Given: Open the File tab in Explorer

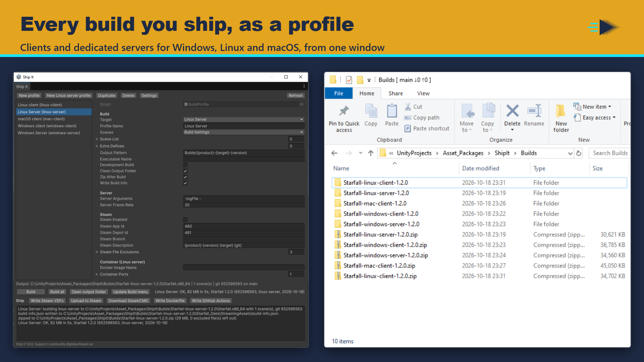Looking at the screenshot, I should pos(339,94).
